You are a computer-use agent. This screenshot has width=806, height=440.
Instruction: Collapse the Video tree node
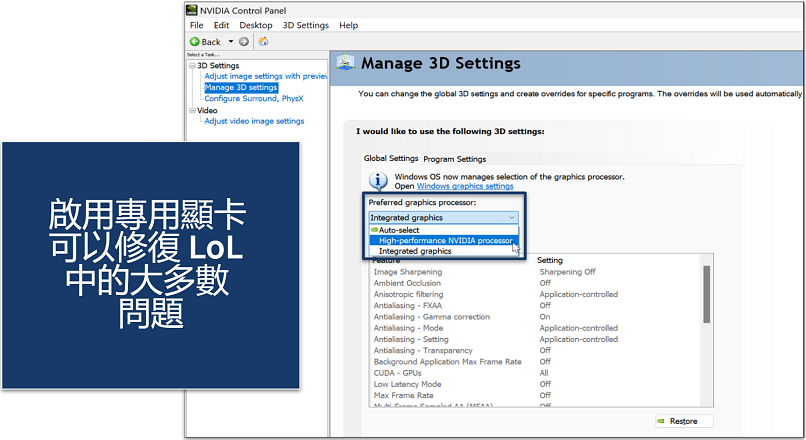click(192, 110)
